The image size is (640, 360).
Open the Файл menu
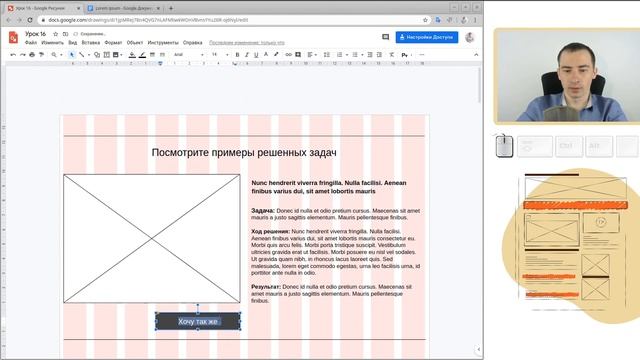point(31,42)
